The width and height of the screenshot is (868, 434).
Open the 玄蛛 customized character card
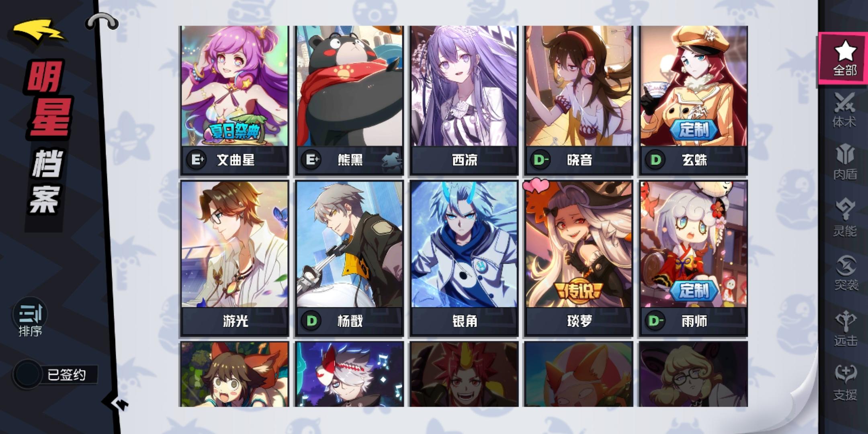tap(694, 100)
